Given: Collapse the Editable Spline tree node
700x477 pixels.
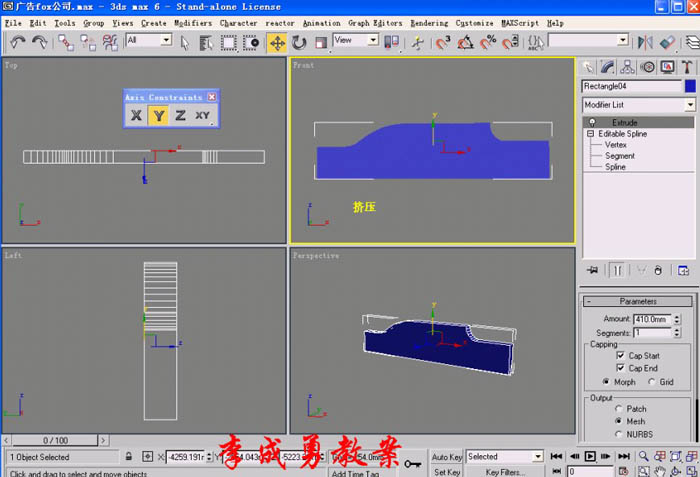Looking at the screenshot, I should tap(590, 134).
